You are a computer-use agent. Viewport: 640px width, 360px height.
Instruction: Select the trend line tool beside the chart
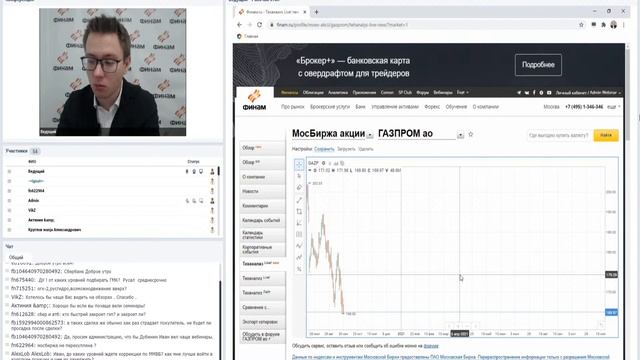(299, 200)
